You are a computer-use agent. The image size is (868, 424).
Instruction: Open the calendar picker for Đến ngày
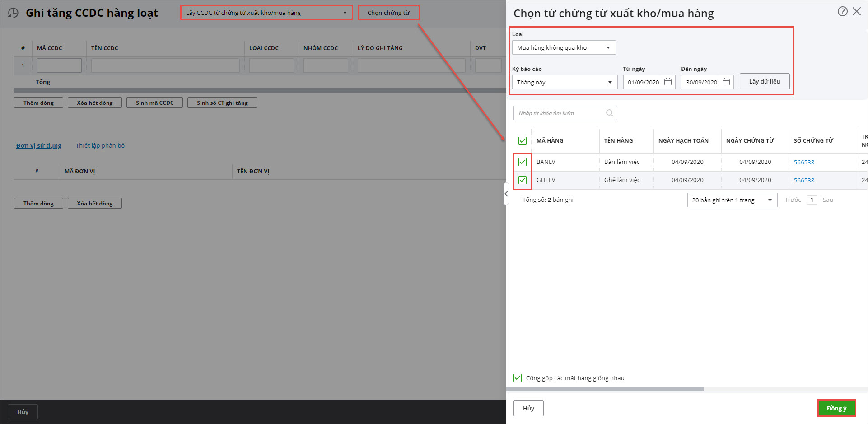click(726, 82)
